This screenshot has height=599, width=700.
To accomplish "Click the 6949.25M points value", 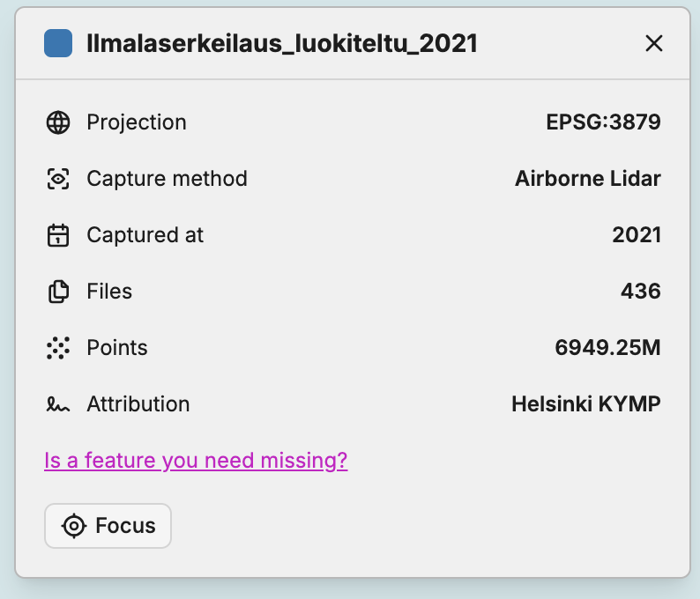I will pos(607,348).
